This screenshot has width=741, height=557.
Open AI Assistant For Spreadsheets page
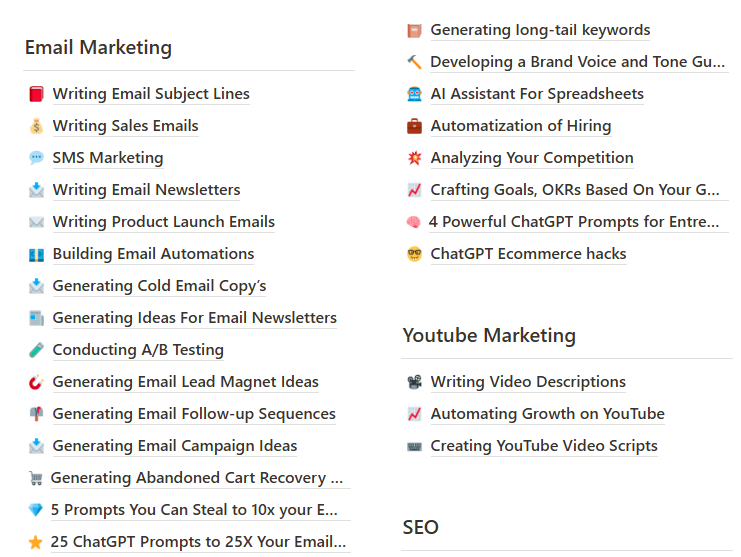(537, 94)
